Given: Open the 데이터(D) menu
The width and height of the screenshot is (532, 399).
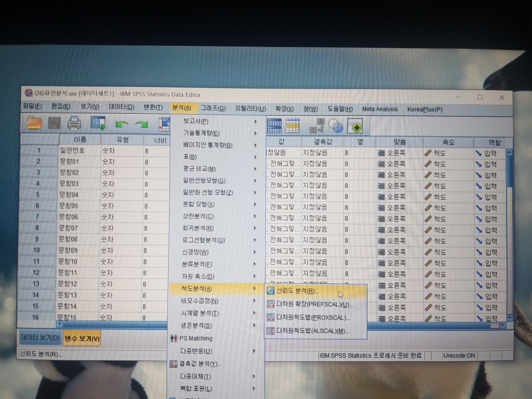Looking at the screenshot, I should click(x=121, y=107).
